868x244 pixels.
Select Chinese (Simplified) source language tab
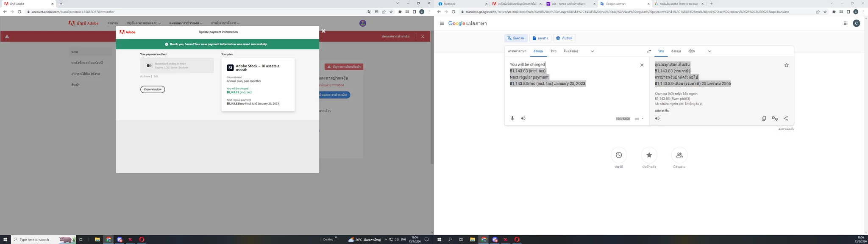coord(571,51)
